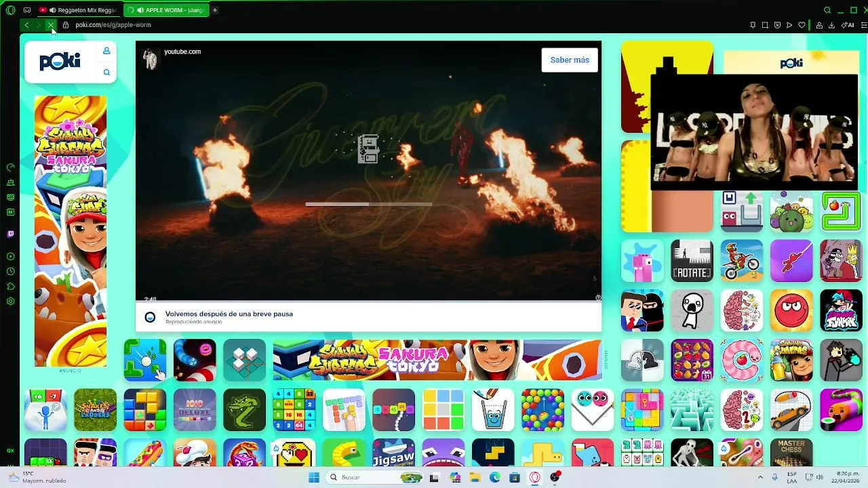Open the Master Chess game thumbnail
Screen dimensions: 868x488
click(791, 453)
